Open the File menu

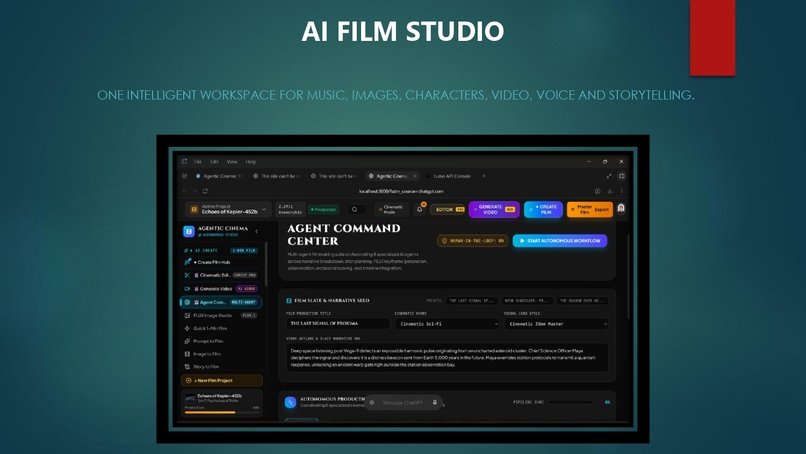pyautogui.click(x=197, y=161)
